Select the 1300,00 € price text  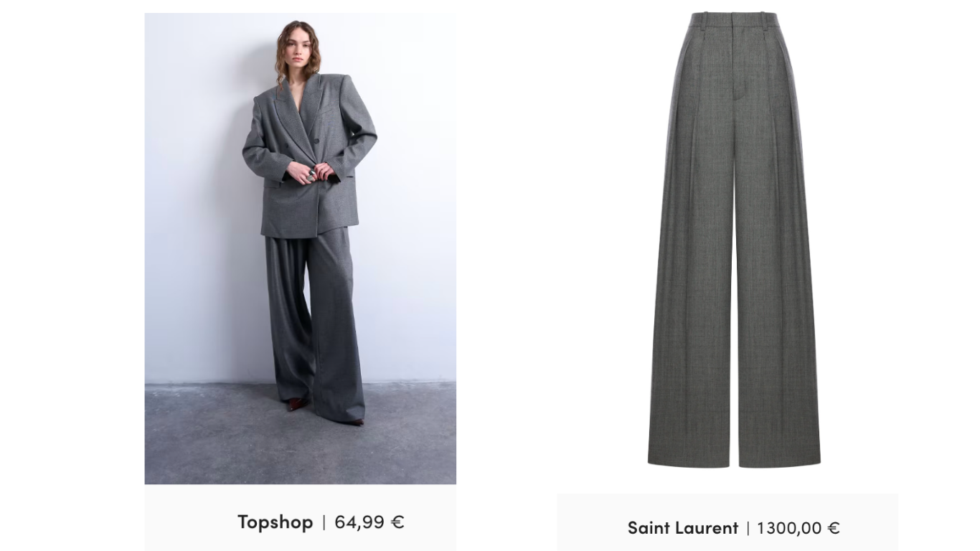[798, 528]
